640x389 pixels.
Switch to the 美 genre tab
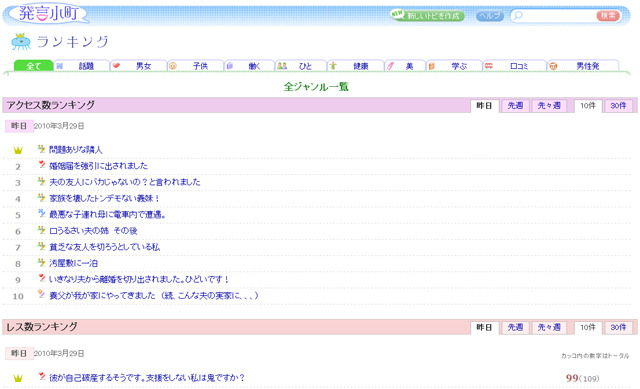[405, 66]
